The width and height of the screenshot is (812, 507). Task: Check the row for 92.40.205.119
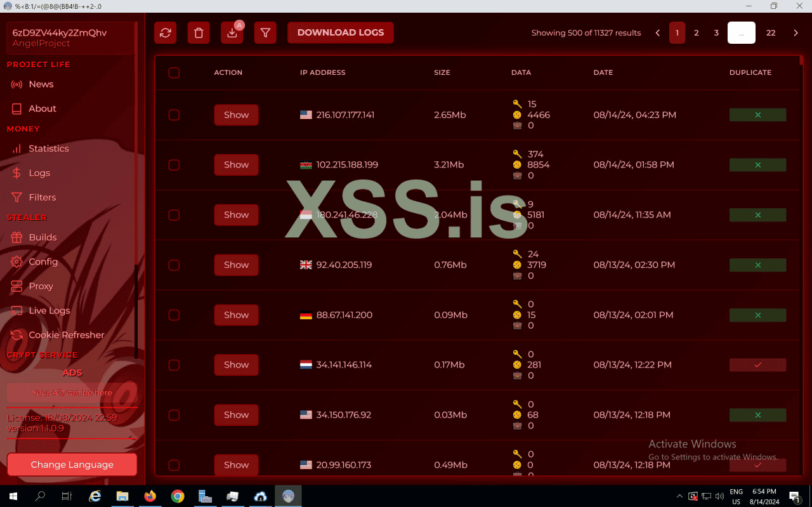(x=174, y=265)
